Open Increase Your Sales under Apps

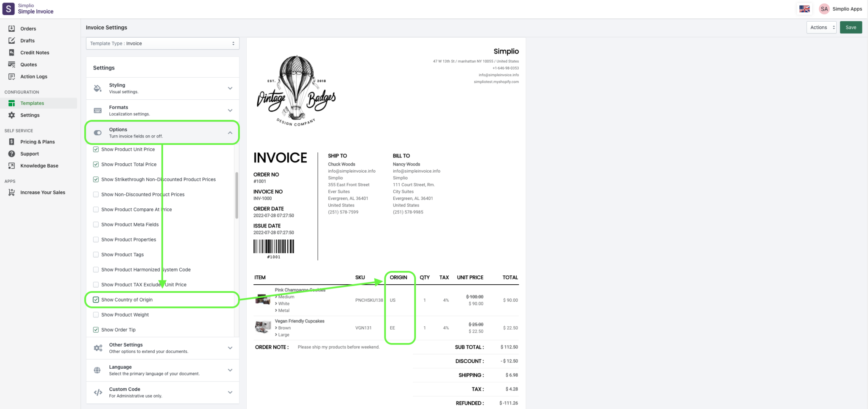click(x=42, y=192)
